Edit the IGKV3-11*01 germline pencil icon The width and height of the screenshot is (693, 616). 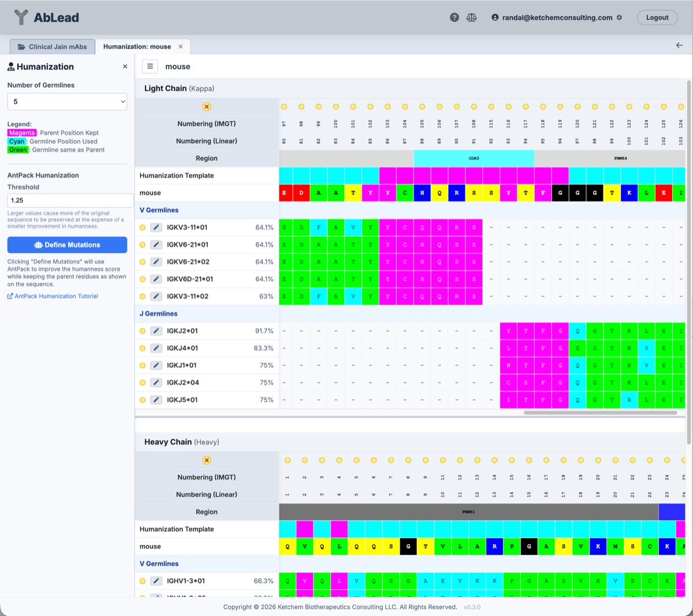pyautogui.click(x=156, y=228)
